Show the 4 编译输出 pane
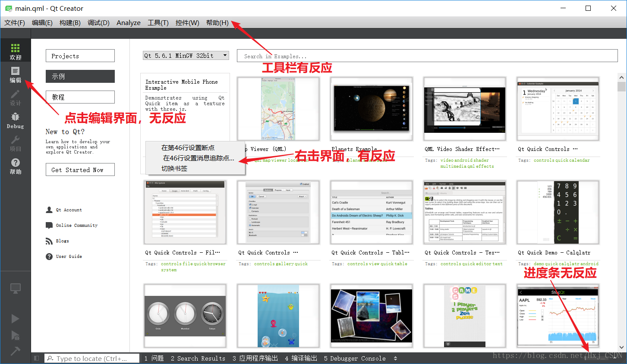The image size is (627, 364). click(301, 358)
